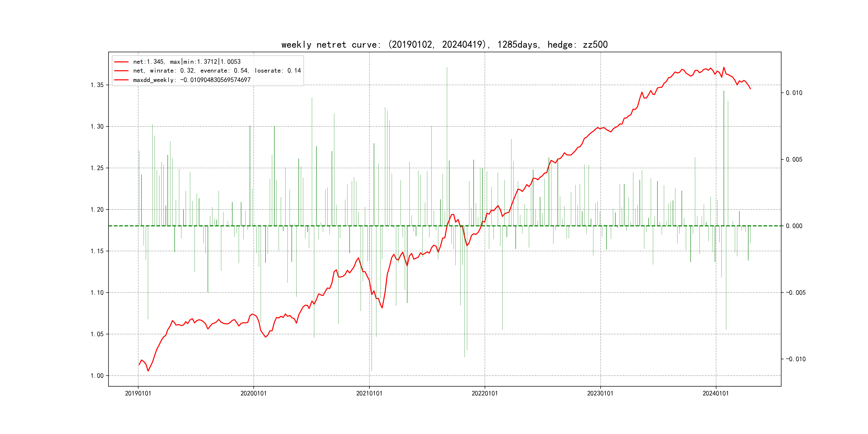This screenshot has width=868, height=434.
Task: Click red line swatch beside net:1.345
Action: 121,62
